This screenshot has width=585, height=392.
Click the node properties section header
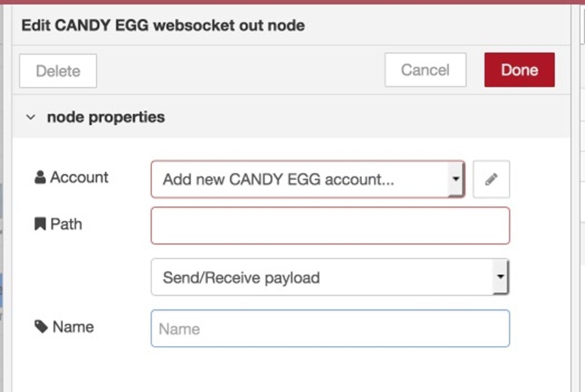(x=291, y=117)
